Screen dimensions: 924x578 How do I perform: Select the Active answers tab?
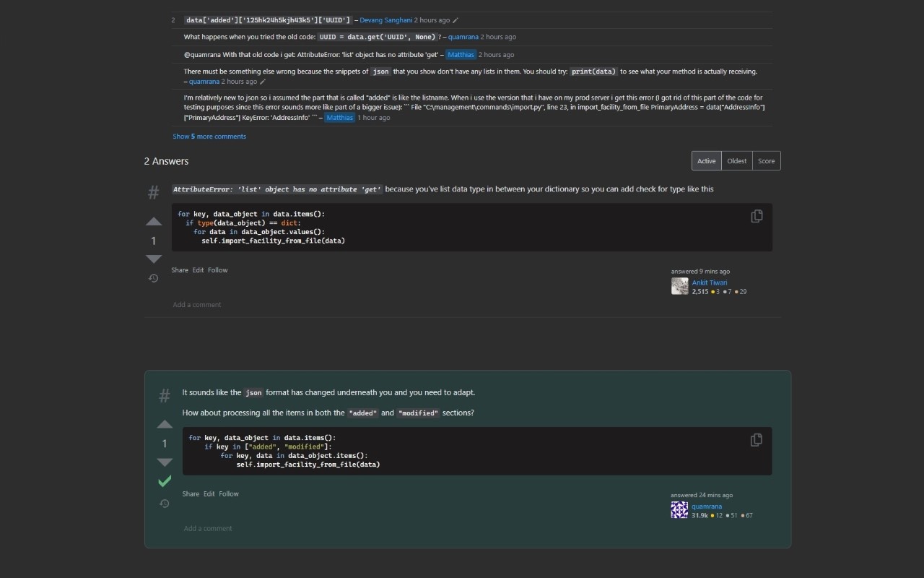pos(706,160)
